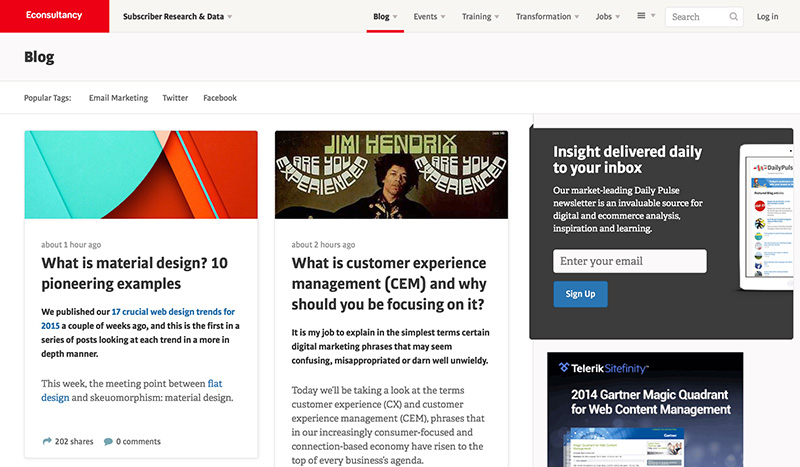Viewport: 800px width, 467px height.
Task: Click the Econsultancy logo
Action: click(x=54, y=15)
